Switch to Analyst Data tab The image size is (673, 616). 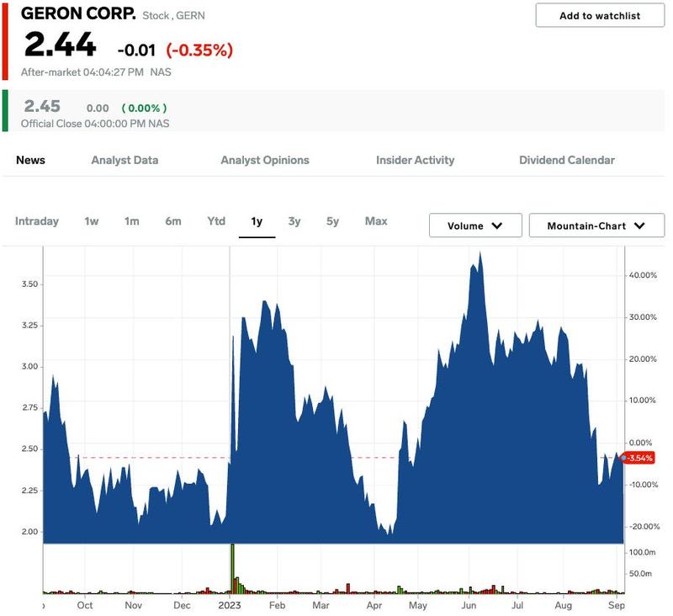pos(125,160)
